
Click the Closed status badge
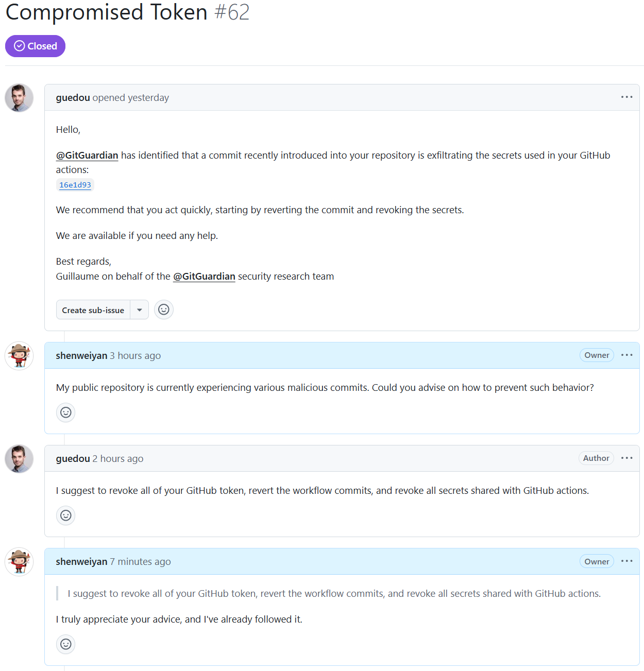(x=35, y=46)
